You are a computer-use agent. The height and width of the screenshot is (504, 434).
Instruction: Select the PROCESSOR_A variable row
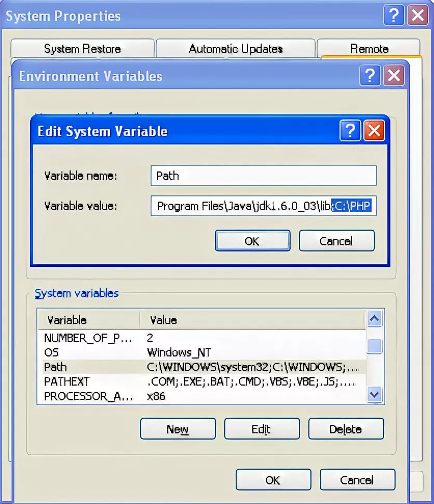(156, 396)
